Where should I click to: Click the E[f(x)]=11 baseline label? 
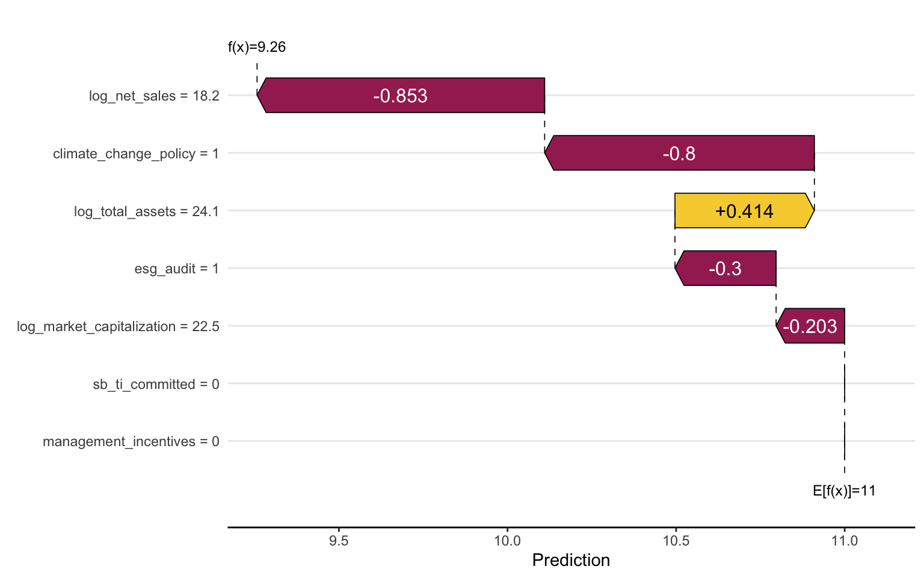coord(844,491)
